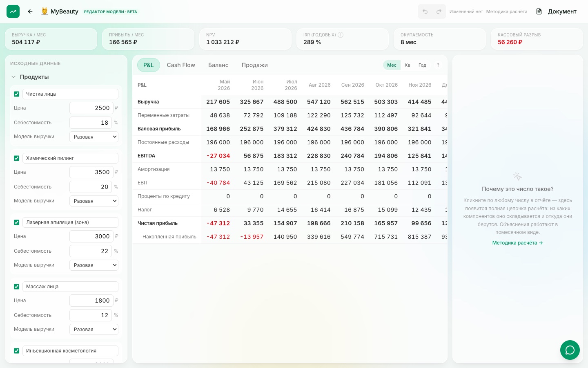Image resolution: width=588 pixels, height=368 pixels.
Task: Select the Мес period toggle
Action: [392, 65]
